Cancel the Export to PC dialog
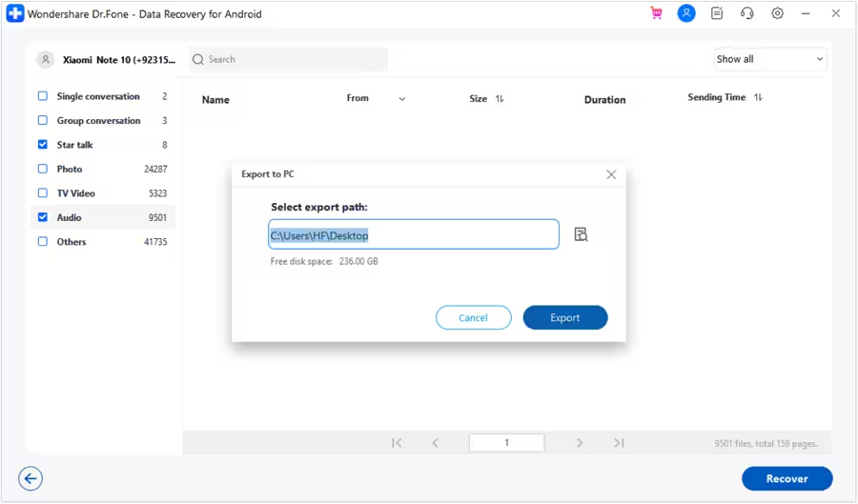The image size is (858, 504). [x=473, y=317]
